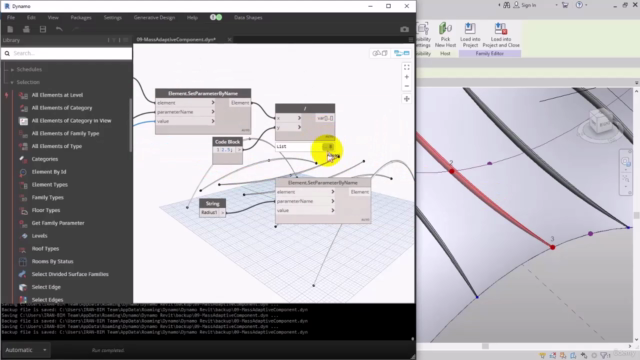
Task: Click the Undo arrow in Dynamo toolbar
Action: (x=59, y=29)
